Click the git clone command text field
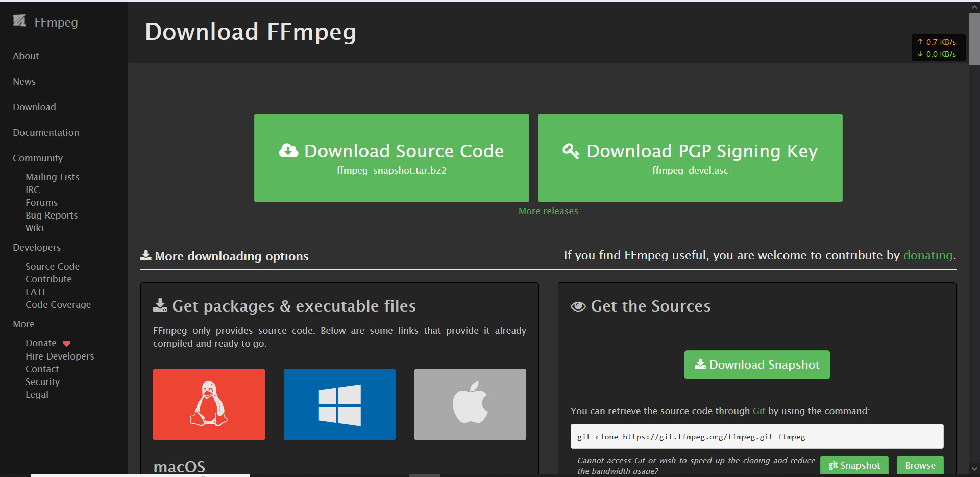Viewport: 980px width, 477px height. click(x=756, y=437)
